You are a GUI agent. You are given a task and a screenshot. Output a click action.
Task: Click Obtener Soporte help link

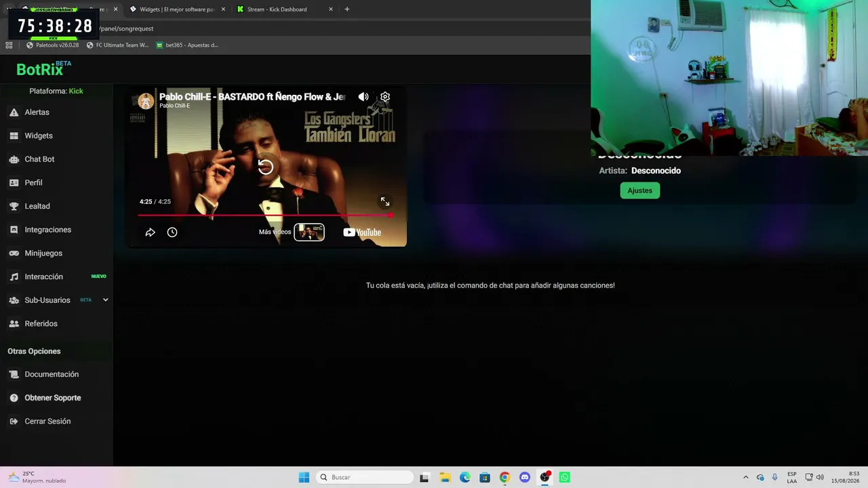(53, 398)
